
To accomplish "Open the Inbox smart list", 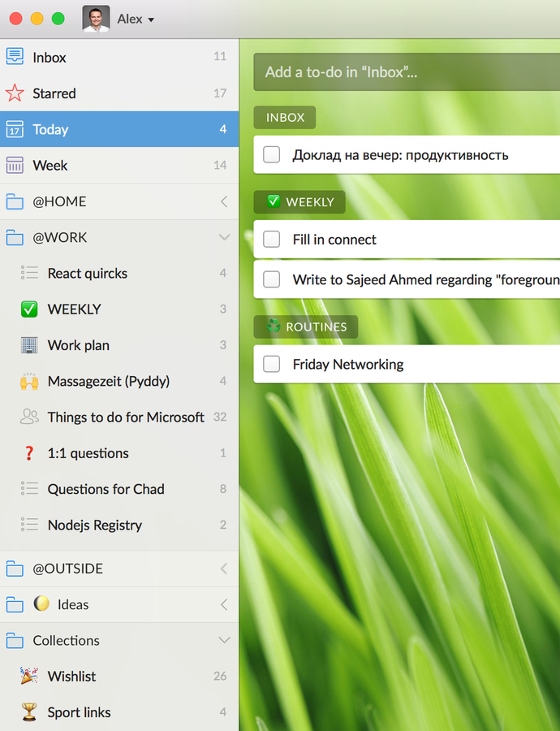I will click(119, 57).
